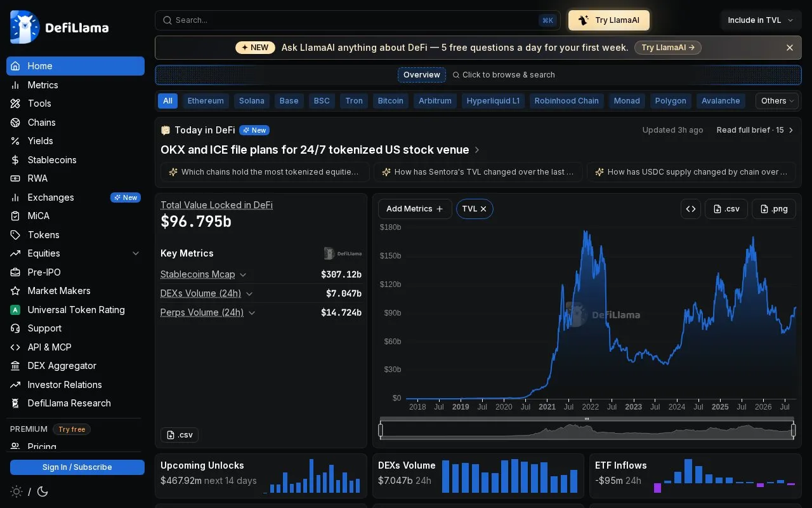
Task: Open the DEX Aggregator bank icon
Action: pyautogui.click(x=15, y=366)
